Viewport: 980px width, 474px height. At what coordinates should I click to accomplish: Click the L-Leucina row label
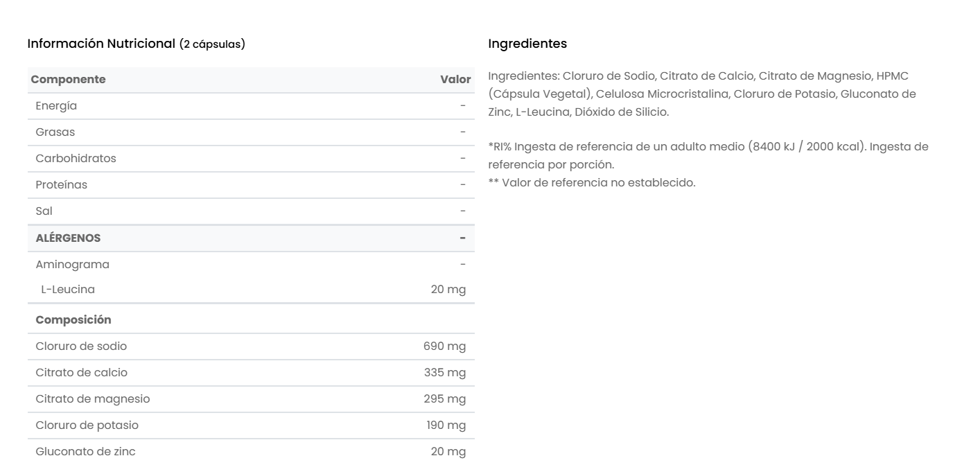click(x=68, y=290)
